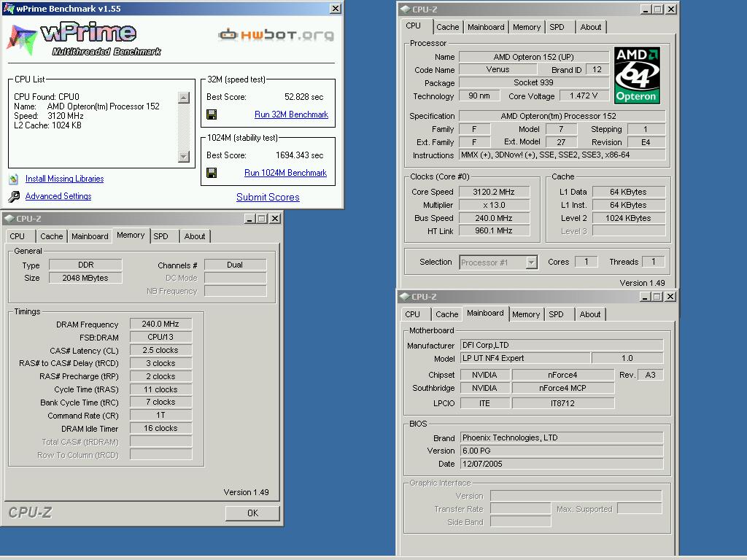Open Memory tab in the CPU window
The width and height of the screenshot is (747, 560).
[527, 27]
